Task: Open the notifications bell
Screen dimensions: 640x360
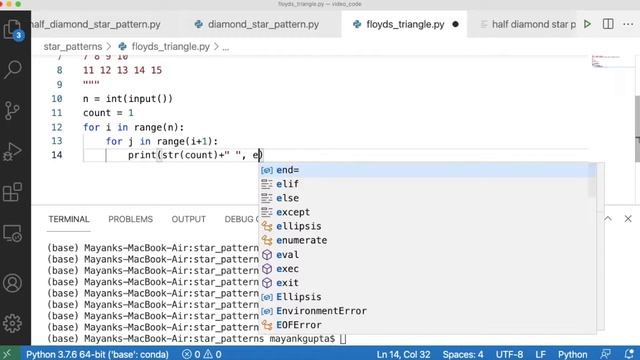Action: (629, 354)
